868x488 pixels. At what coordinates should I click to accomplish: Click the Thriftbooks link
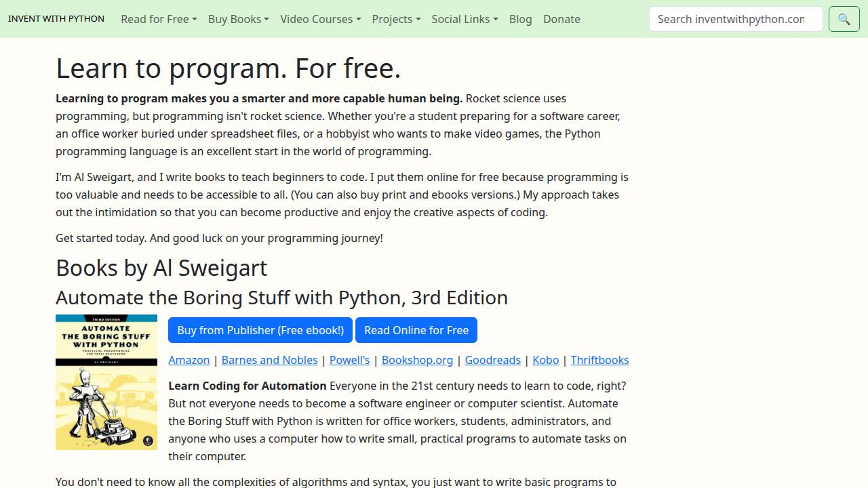pos(599,360)
